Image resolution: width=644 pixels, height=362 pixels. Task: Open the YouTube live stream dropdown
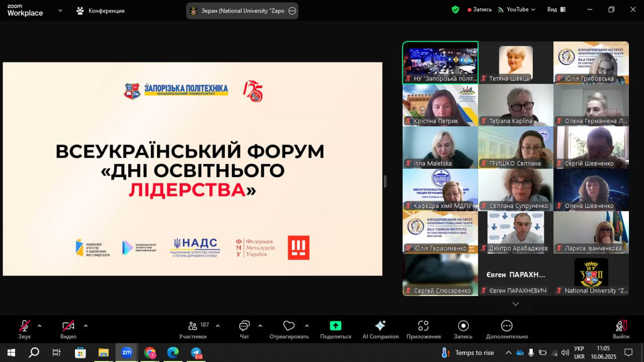tap(517, 10)
